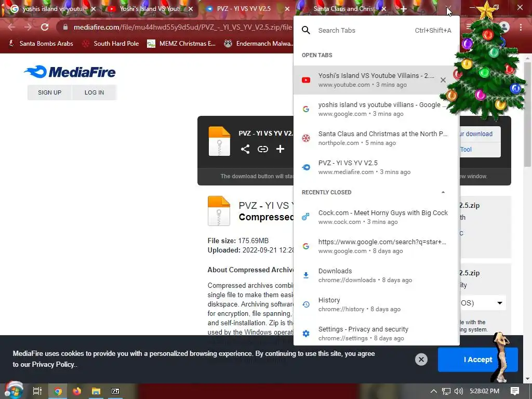This screenshot has width=532, height=399.
Task: Click the taskbar clock
Action: pyautogui.click(x=485, y=391)
